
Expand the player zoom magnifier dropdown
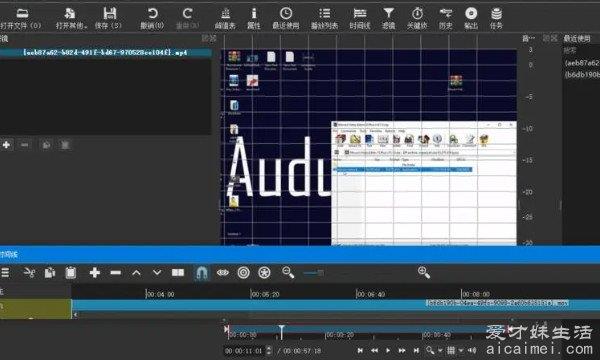pyautogui.click(x=434, y=350)
